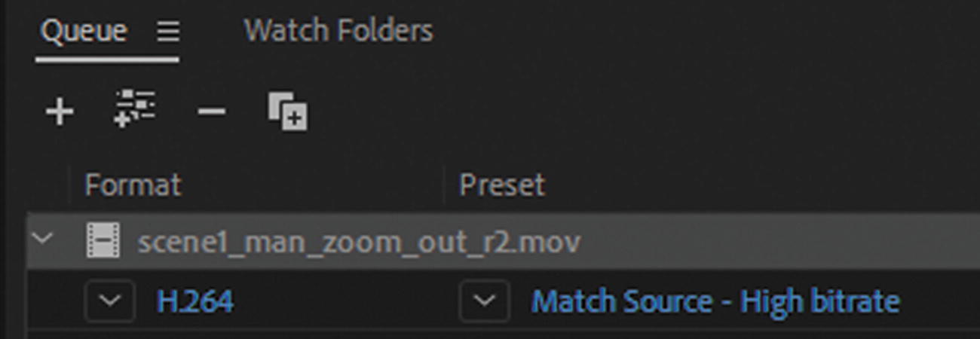Click the Duplicate icon in queue toolbar
This screenshot has height=339, width=980.
[287, 111]
